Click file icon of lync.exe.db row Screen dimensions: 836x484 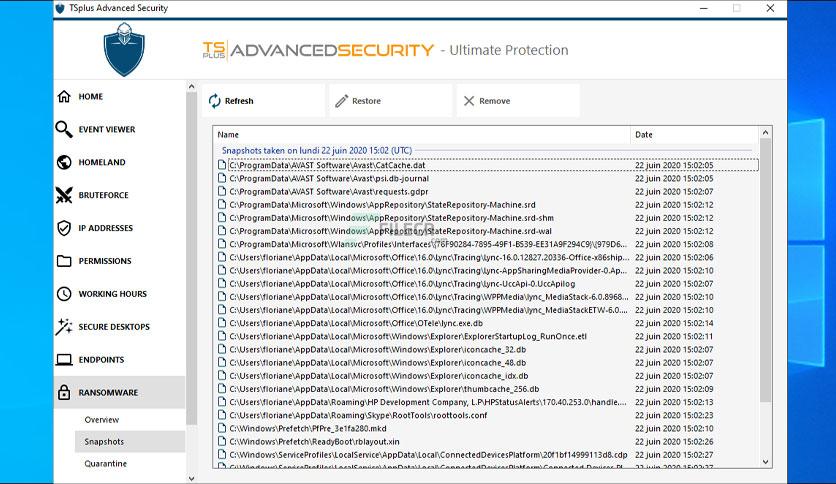pyautogui.click(x=222, y=323)
